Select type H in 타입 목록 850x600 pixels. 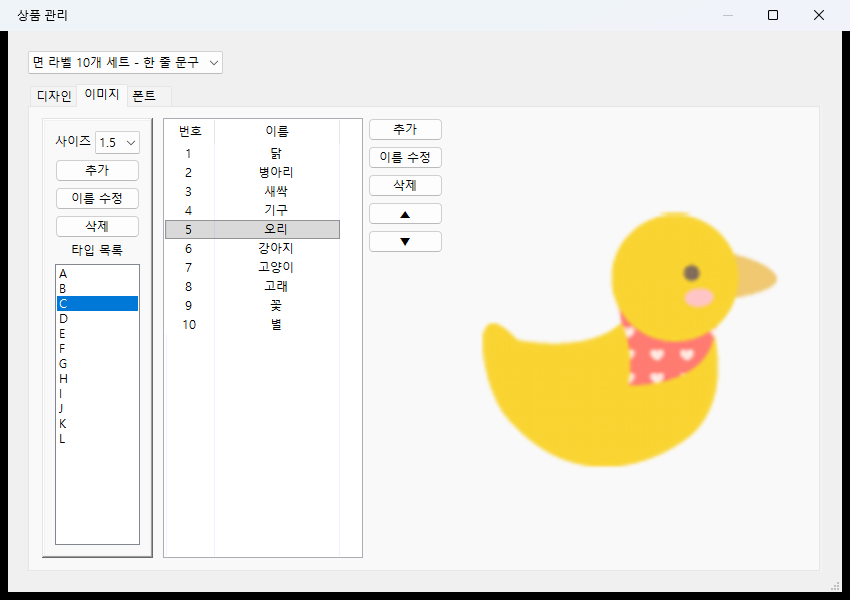tap(97, 379)
